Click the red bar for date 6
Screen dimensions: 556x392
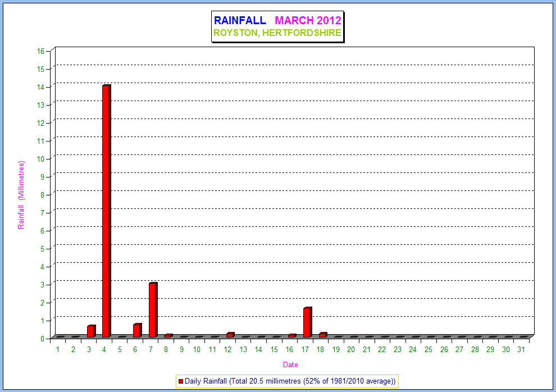pos(137,330)
